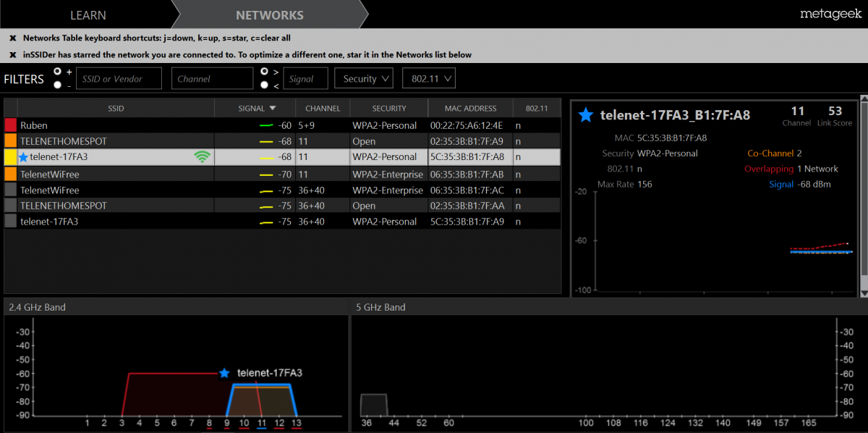Click channel 36 on the 5 GHz axis
868x433 pixels.
point(366,422)
